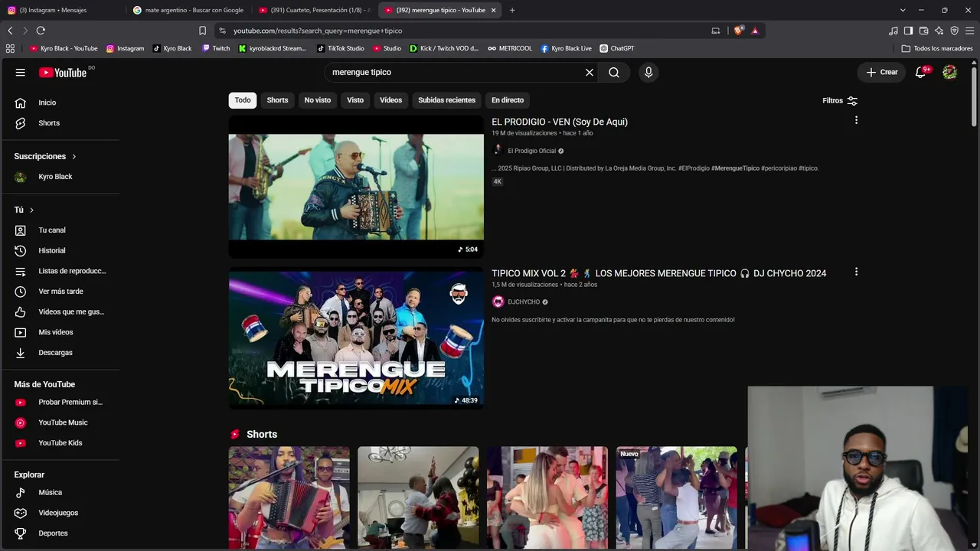Open options for EL PRODIGIO video
Viewport: 980px width, 551px height.
point(856,120)
